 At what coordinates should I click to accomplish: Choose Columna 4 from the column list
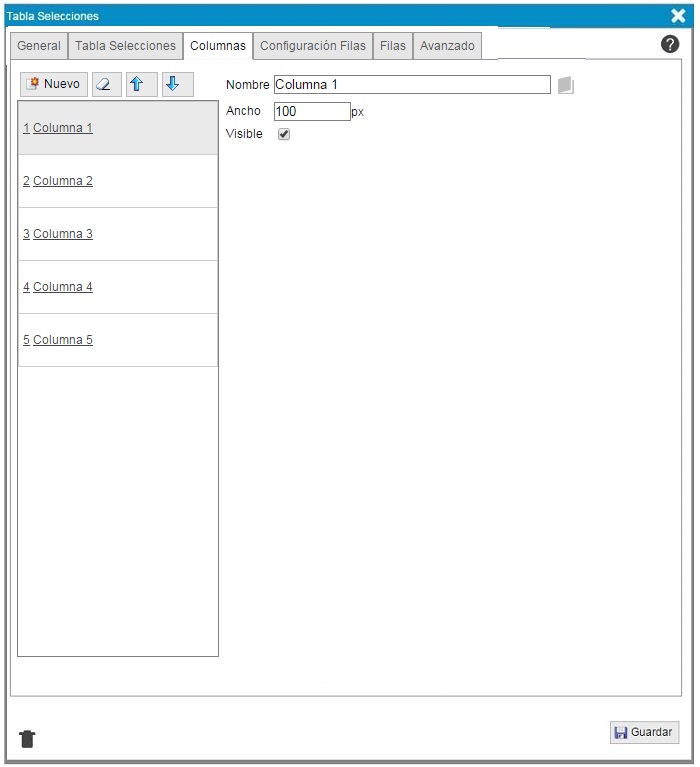pos(62,287)
